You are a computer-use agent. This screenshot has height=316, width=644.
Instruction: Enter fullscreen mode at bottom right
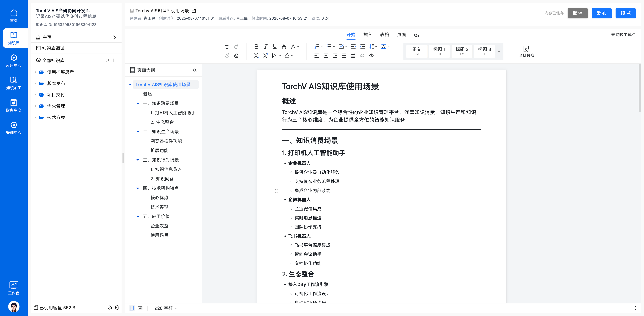click(x=633, y=308)
